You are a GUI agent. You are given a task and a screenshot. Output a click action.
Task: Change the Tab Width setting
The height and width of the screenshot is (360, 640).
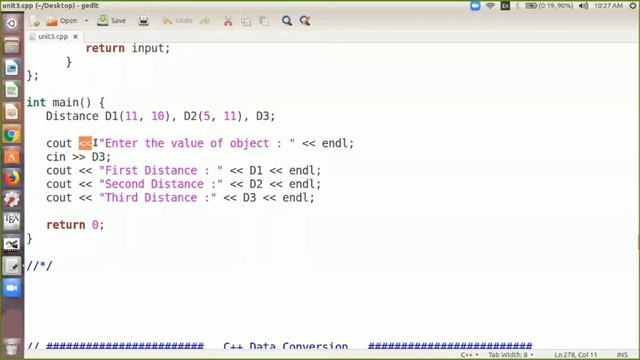coord(511,355)
